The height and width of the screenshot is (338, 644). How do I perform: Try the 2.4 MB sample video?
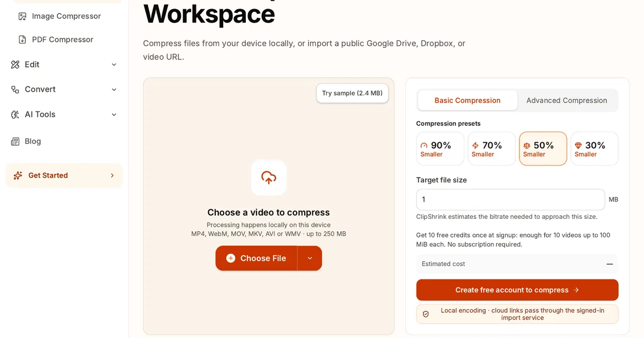click(x=352, y=93)
